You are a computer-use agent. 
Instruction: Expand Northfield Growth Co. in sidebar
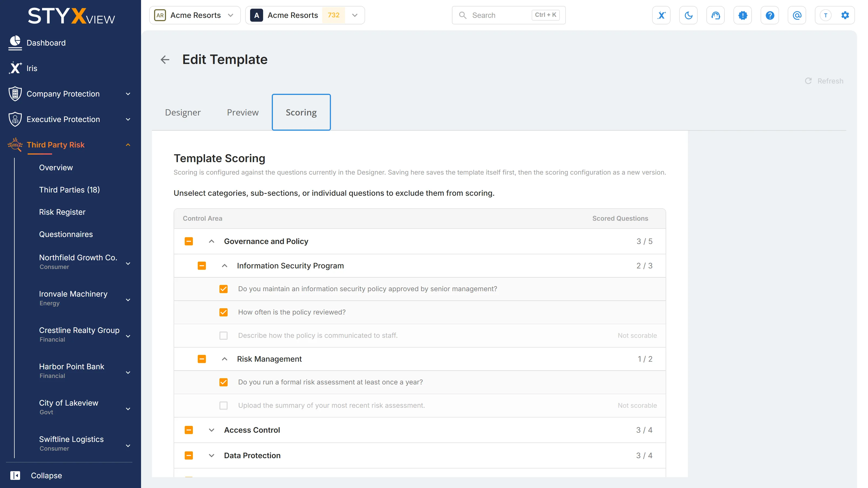(x=128, y=263)
